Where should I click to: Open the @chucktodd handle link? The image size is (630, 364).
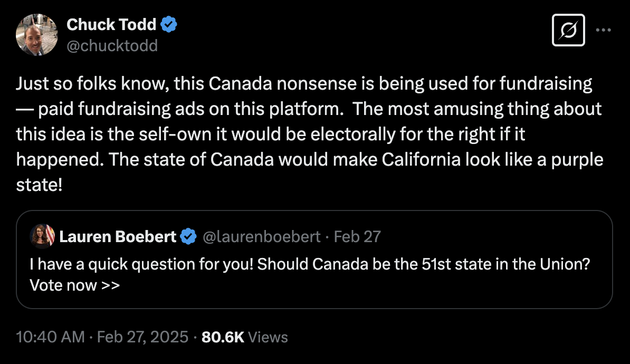coord(112,46)
